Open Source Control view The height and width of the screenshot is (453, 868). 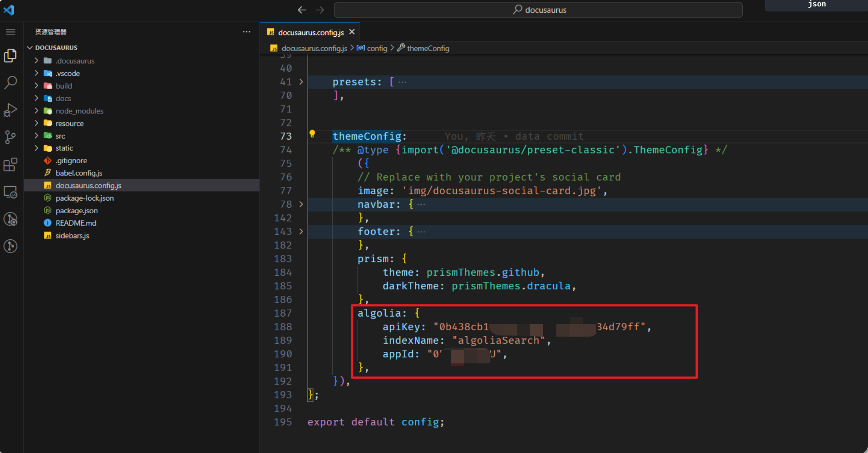(10, 137)
